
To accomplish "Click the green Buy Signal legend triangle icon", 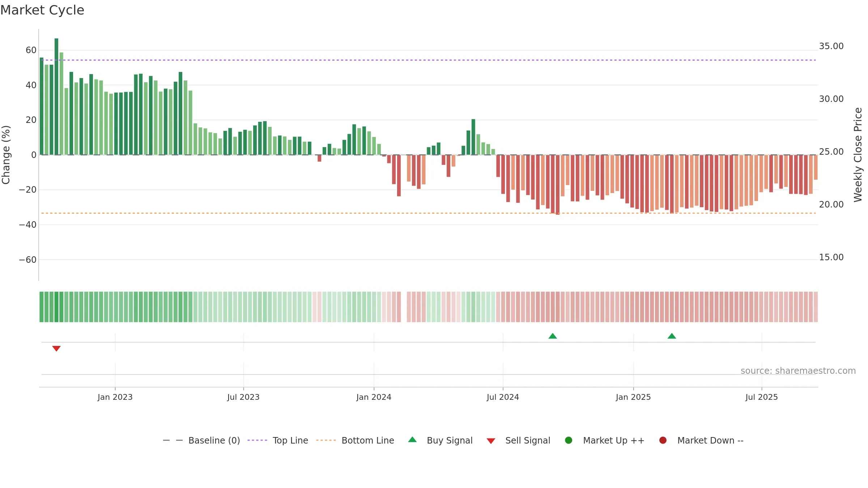I will [x=412, y=440].
